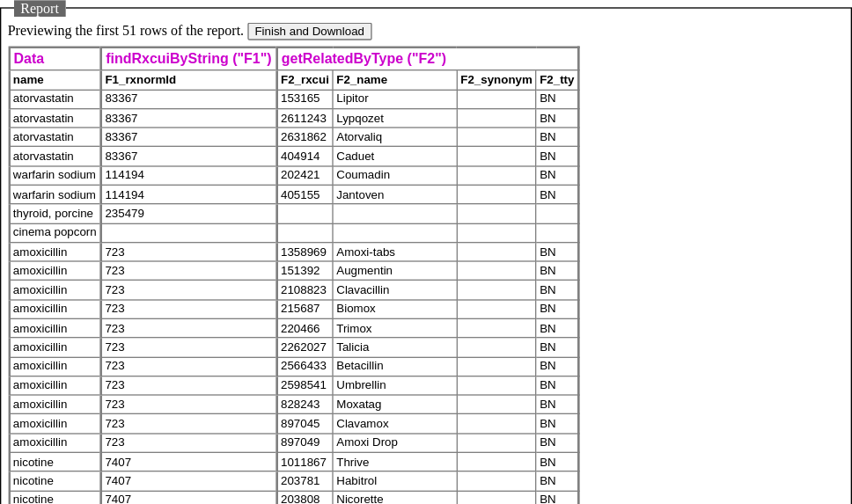
Task: Click the 114194 cell in Coumadin row
Action: point(188,175)
